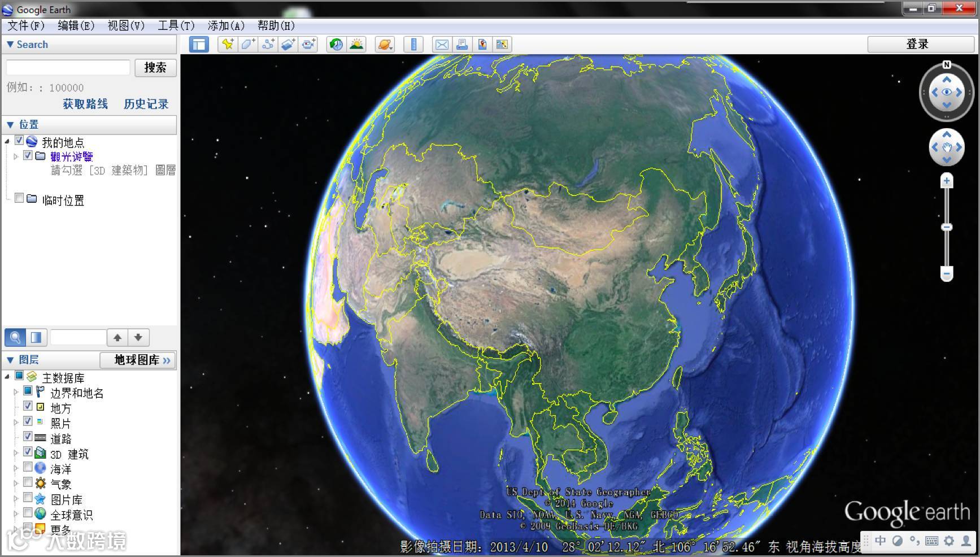
Task: Add a placemark with the pushpin icon
Action: coord(228,44)
